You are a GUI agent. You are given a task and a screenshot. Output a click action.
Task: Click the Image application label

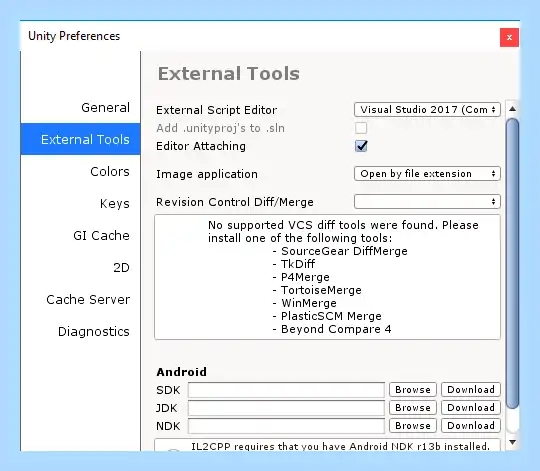[207, 174]
